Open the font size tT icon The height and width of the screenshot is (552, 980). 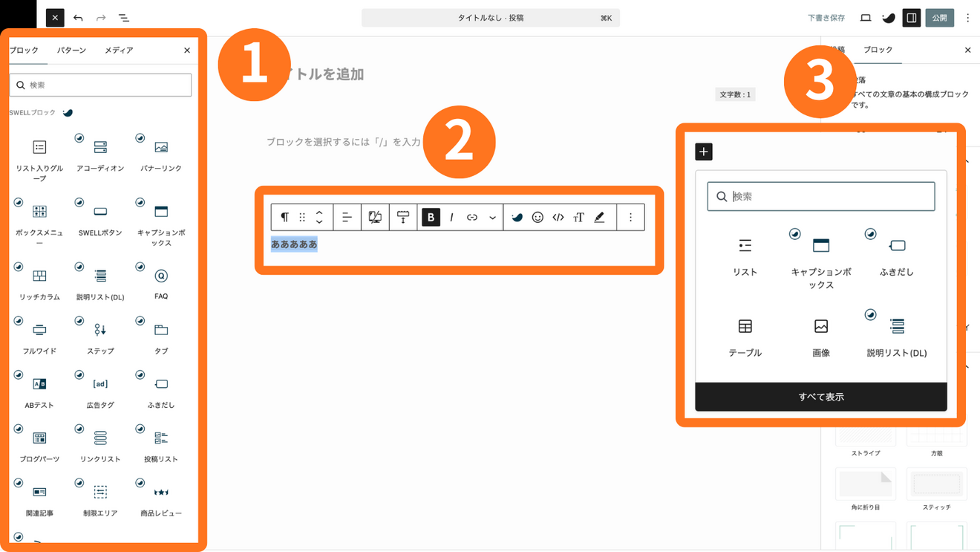point(578,217)
